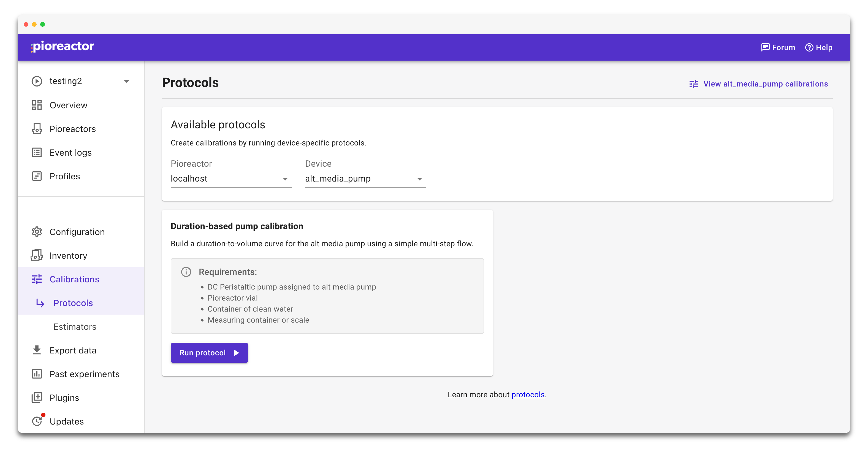Select Protocols in the sidebar
The height and width of the screenshot is (454, 868).
(73, 303)
